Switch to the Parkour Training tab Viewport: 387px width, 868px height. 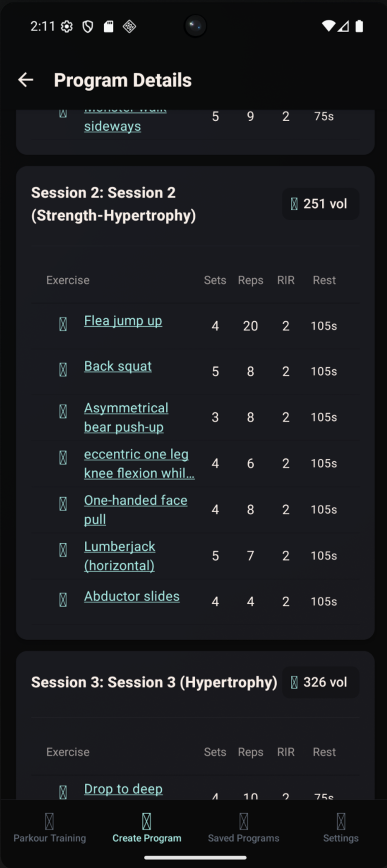pos(49,828)
